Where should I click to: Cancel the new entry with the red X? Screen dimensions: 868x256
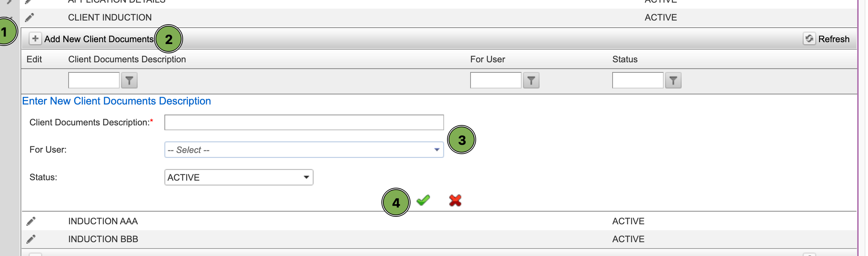455,201
